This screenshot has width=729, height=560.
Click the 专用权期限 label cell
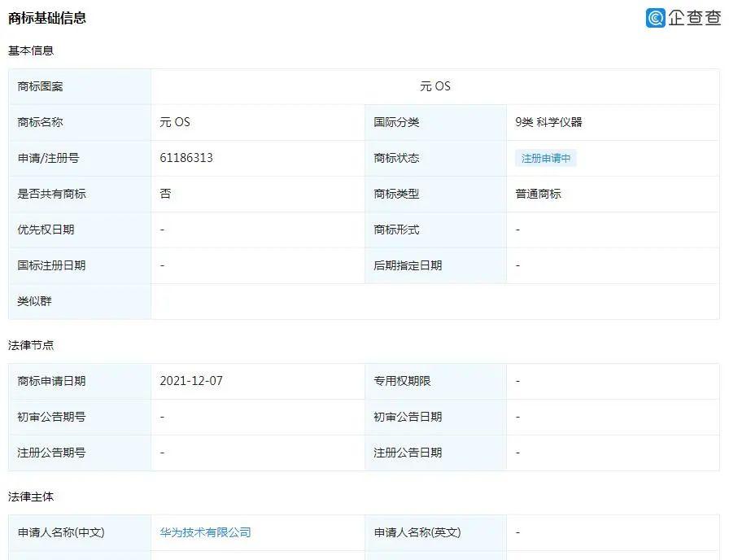(x=435, y=382)
